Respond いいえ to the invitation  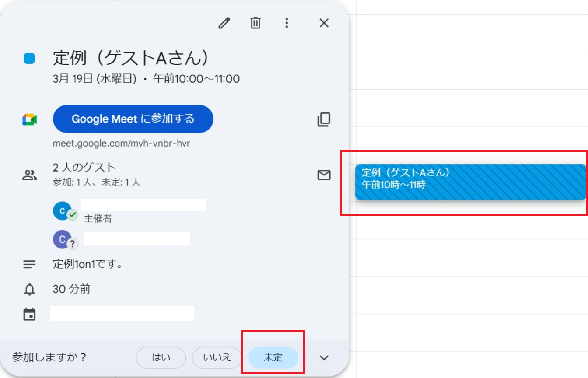point(217,357)
